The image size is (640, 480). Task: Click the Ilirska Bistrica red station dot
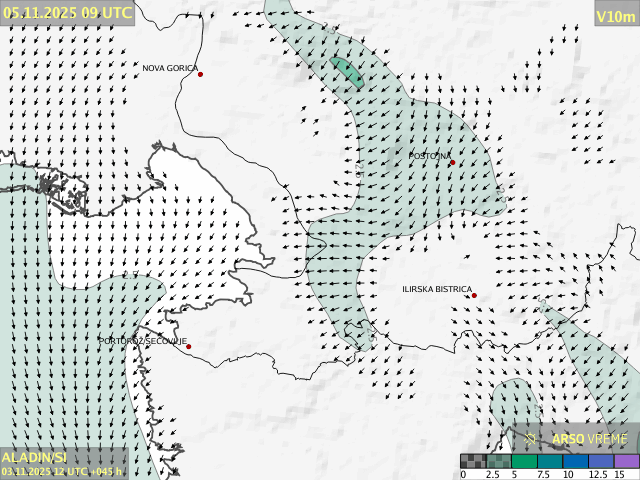pos(474,295)
